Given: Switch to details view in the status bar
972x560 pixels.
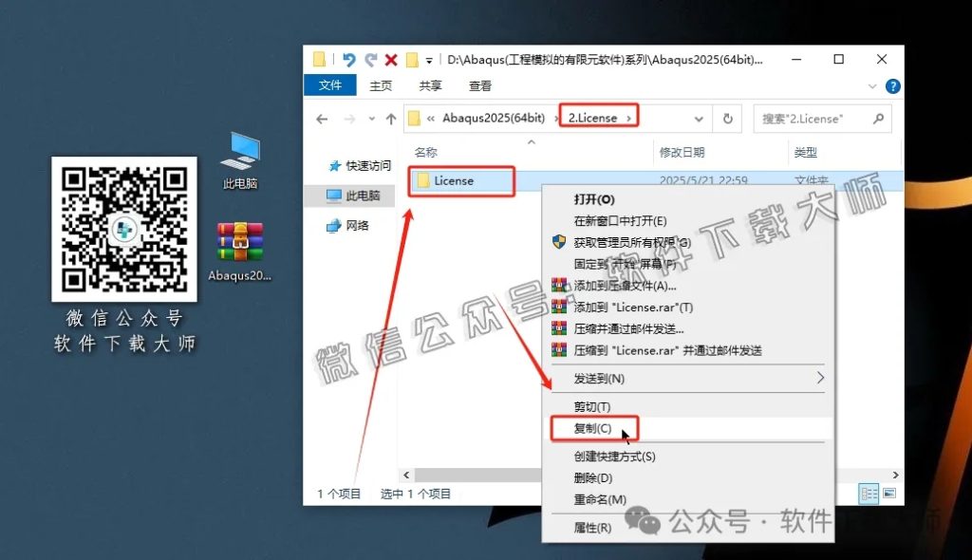Looking at the screenshot, I should (x=869, y=493).
